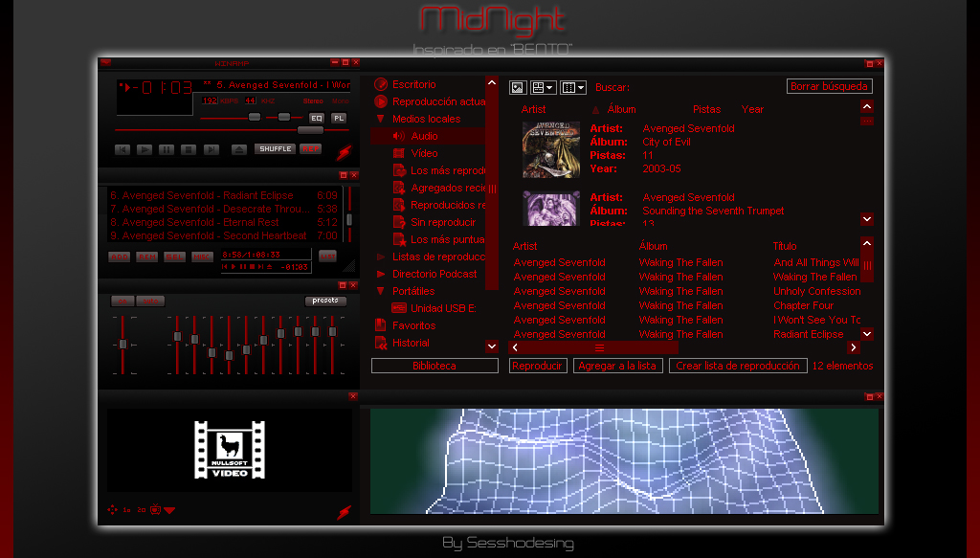
Task: Toggle equalizer 'on' button
Action: point(122,301)
